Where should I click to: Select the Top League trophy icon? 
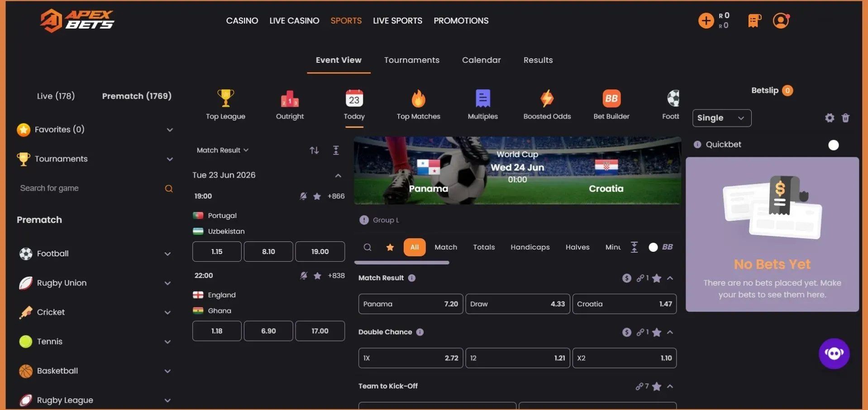225,98
